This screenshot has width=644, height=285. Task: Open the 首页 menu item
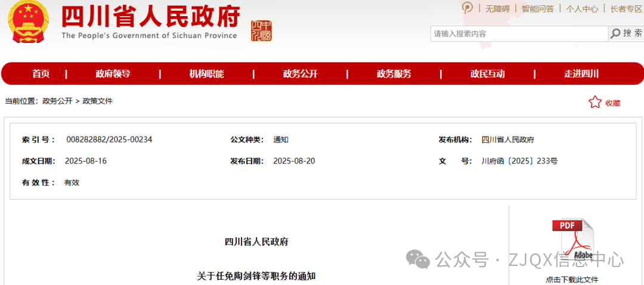41,74
